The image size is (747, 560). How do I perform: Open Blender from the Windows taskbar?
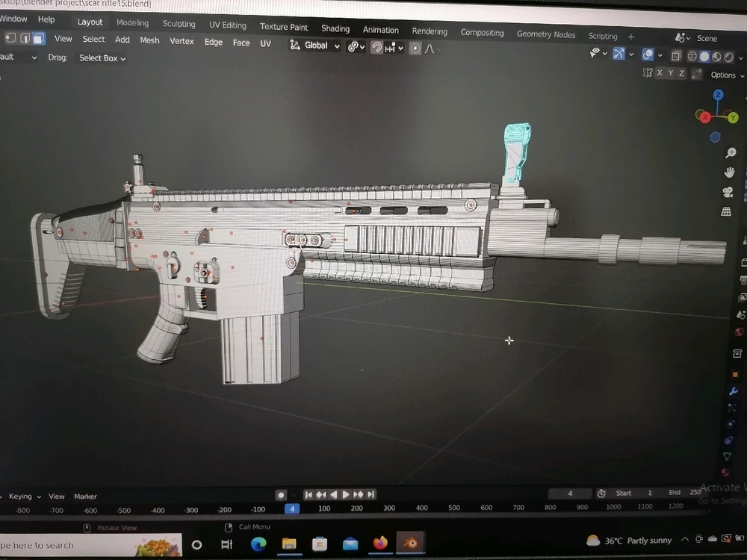(410, 543)
